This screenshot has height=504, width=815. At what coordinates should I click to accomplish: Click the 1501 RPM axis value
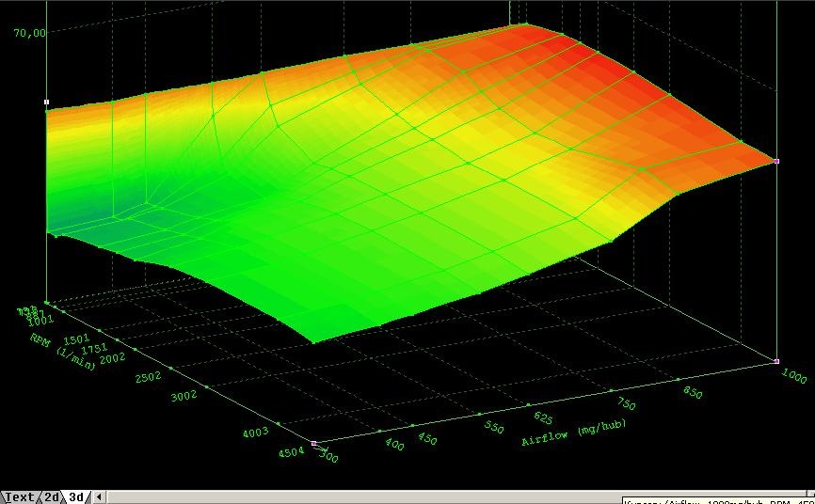(x=76, y=339)
